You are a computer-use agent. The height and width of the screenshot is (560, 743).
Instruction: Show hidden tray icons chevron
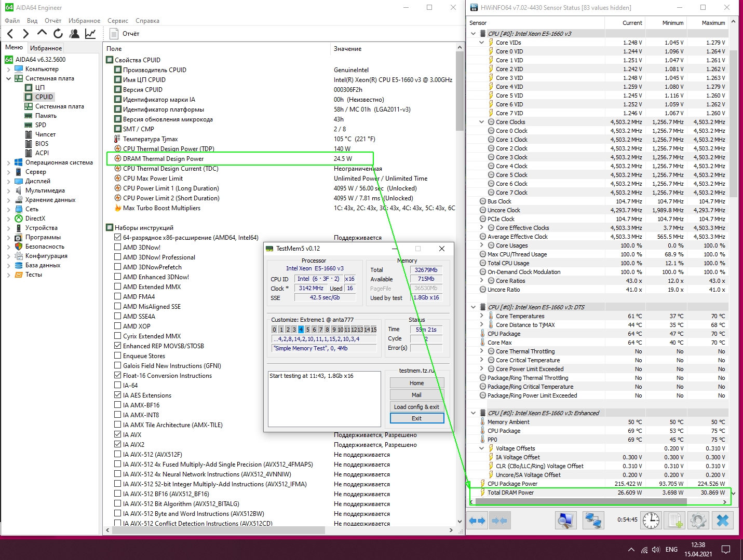(x=631, y=550)
